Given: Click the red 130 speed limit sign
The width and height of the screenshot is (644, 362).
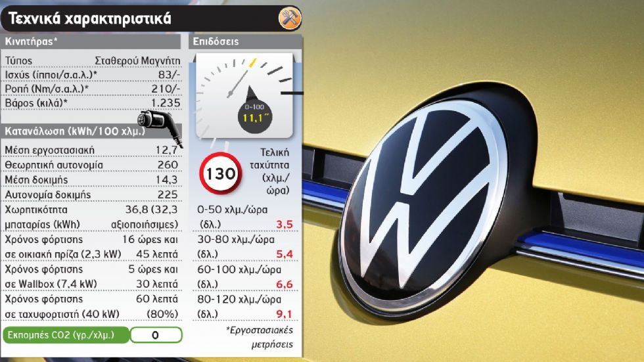Looking at the screenshot, I should tap(221, 173).
